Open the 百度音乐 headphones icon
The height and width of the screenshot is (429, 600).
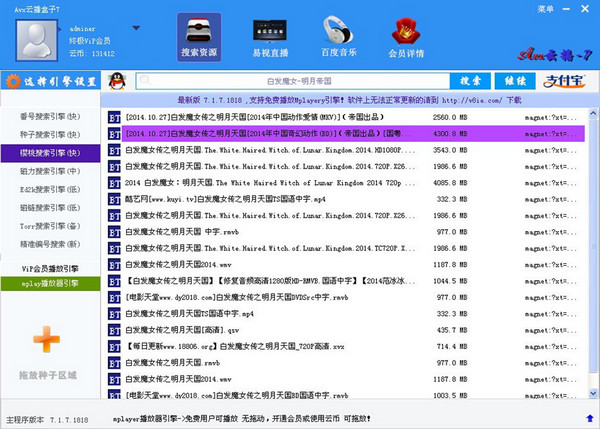[x=337, y=38]
